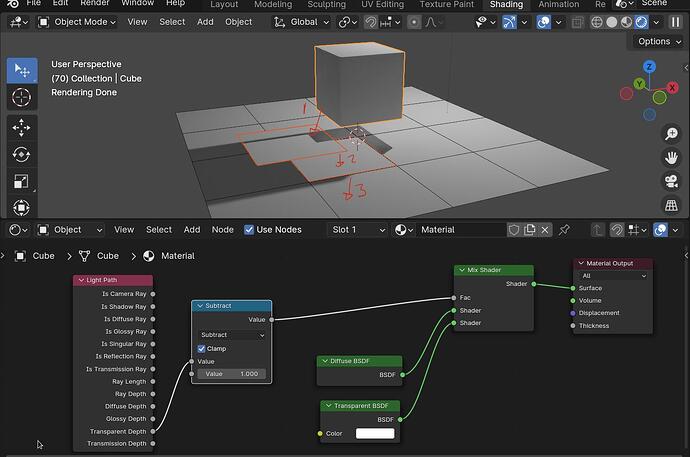Select the Select Box tool
Image resolution: width=690 pixels, height=457 pixels.
coord(22,70)
